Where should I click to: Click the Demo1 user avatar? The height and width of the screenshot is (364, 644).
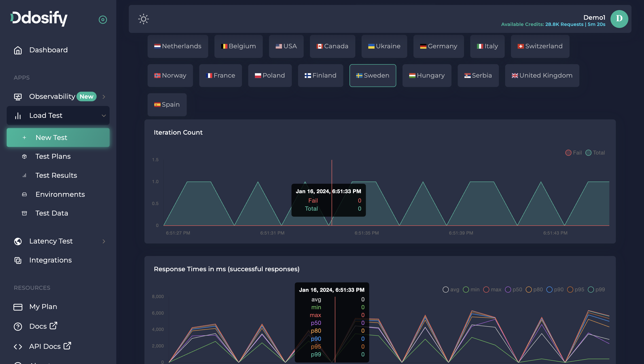coord(619,19)
